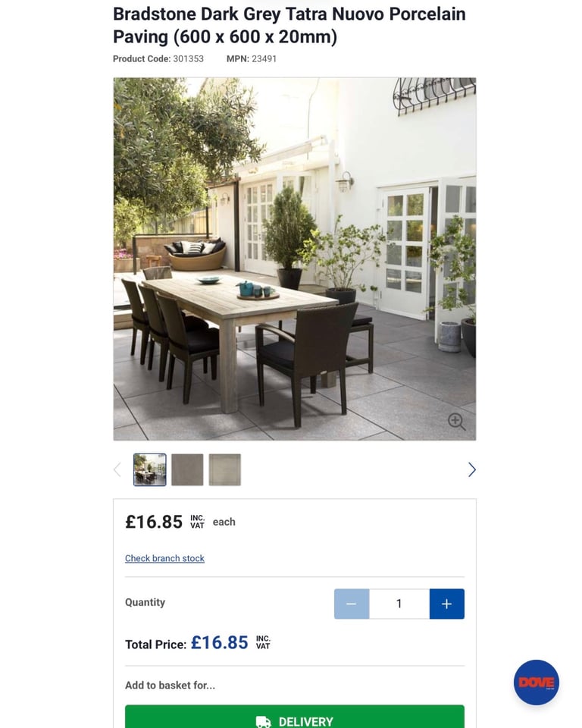Click the quantity input field
582x728 pixels.
pyautogui.click(x=399, y=604)
